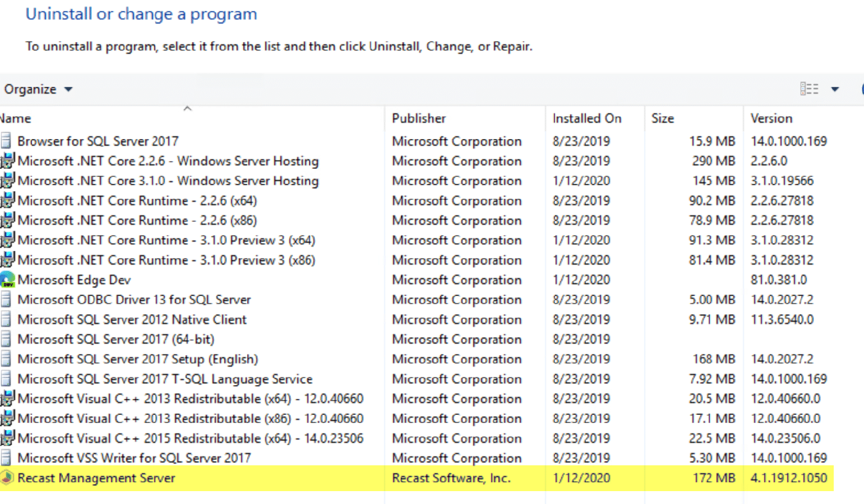
Task: Select Visual C++ 2015 Redistributable (x64) - 14.0.23506
Action: pyautogui.click(x=191, y=438)
